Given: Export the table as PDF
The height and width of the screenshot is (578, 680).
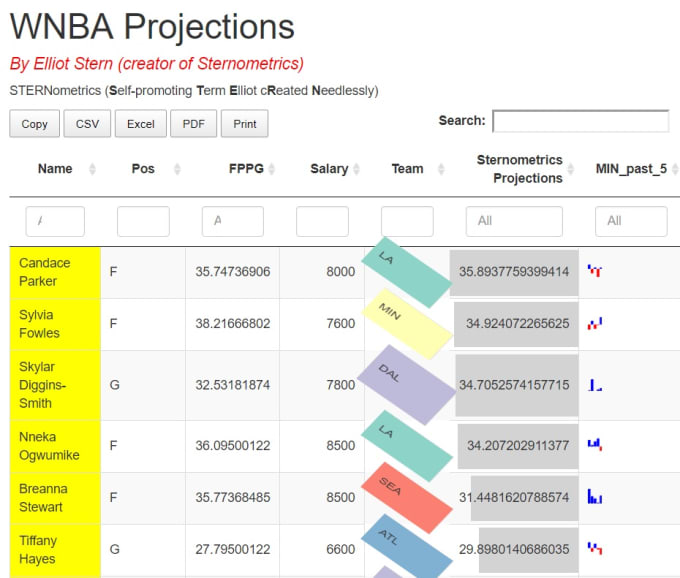Looking at the screenshot, I should (193, 124).
